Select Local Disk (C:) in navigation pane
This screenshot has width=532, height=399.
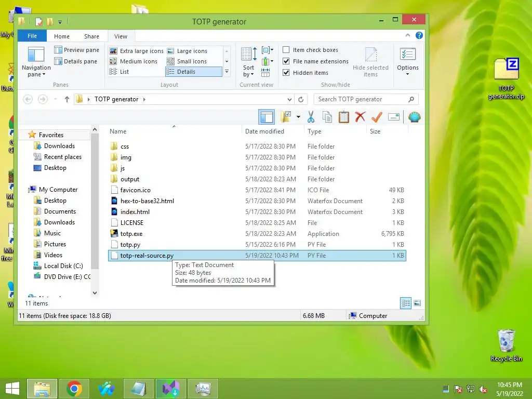coord(58,265)
